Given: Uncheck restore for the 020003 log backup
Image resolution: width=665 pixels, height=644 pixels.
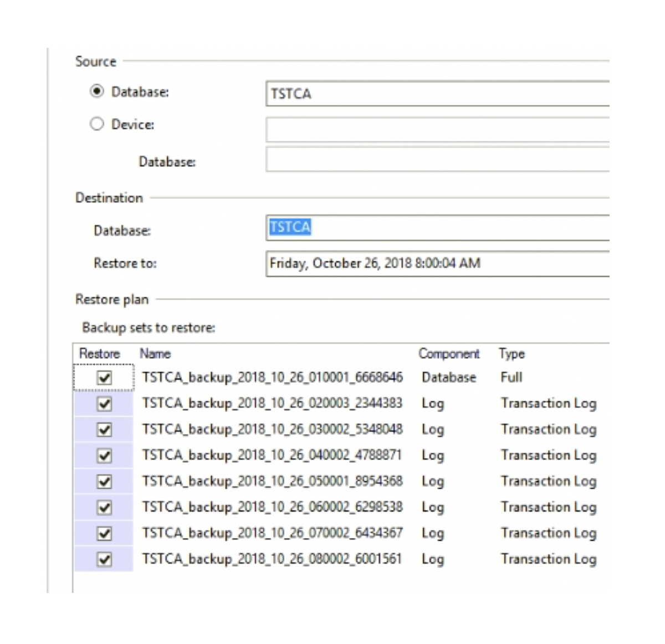Looking at the screenshot, I should click(104, 404).
